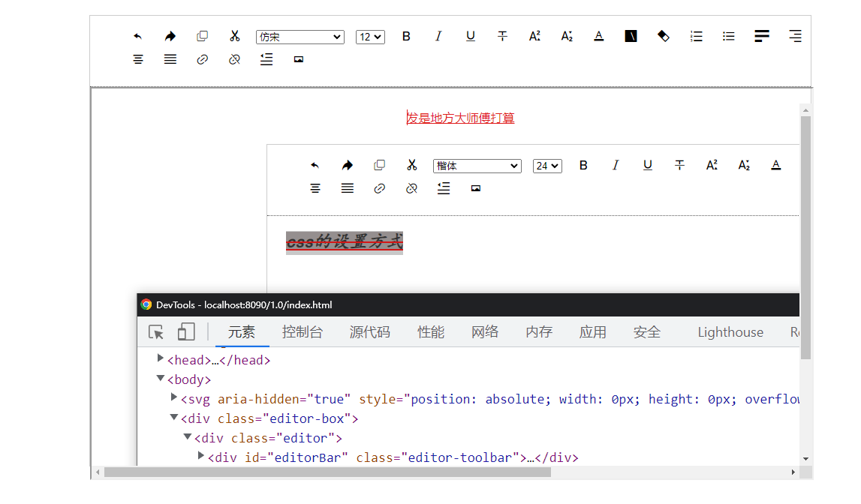Open the 楷体 font family dropdown

(x=477, y=166)
